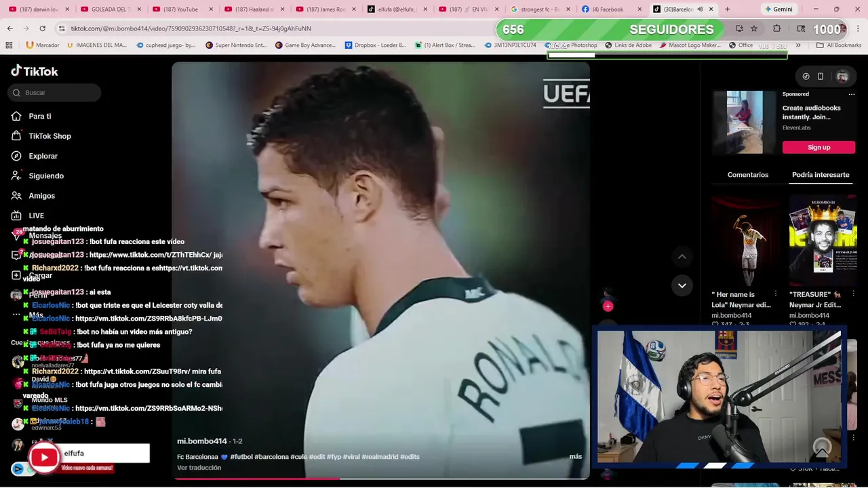Open the Links de Adobe bookmark
This screenshot has height=488, width=868.
click(x=628, y=45)
